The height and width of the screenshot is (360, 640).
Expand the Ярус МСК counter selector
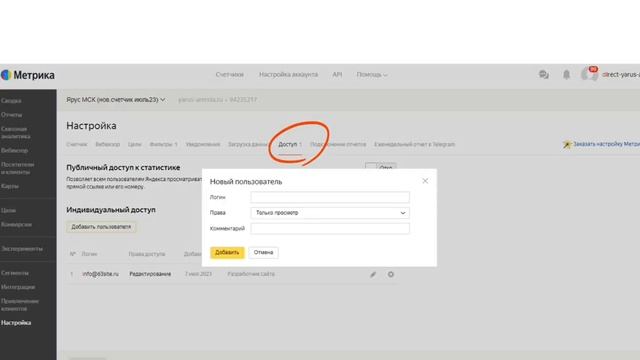[x=116, y=100]
